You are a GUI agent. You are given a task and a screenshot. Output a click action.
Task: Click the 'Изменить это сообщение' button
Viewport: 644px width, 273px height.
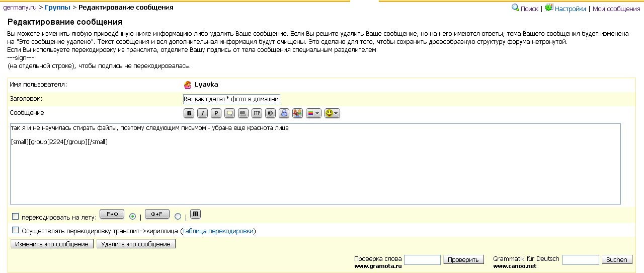(x=52, y=244)
